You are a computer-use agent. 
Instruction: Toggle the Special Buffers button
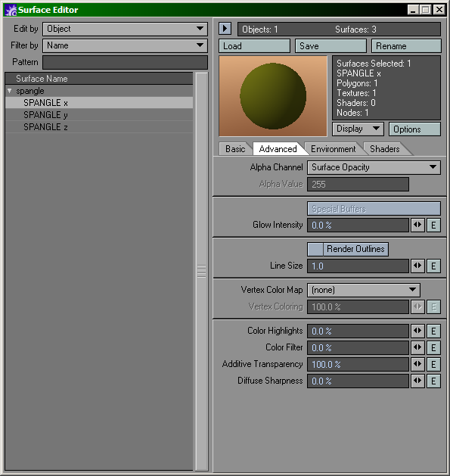click(x=374, y=209)
